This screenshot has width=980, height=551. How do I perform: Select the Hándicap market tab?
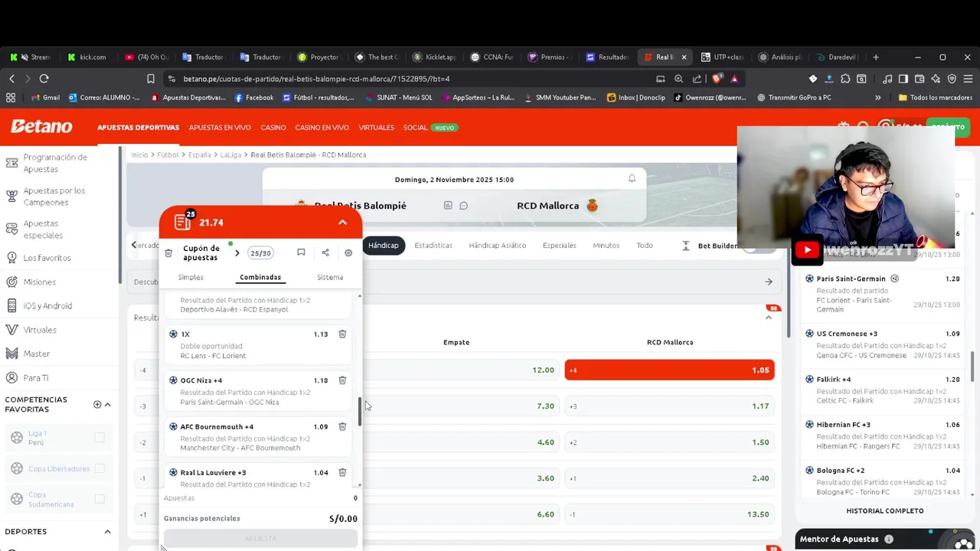click(384, 245)
